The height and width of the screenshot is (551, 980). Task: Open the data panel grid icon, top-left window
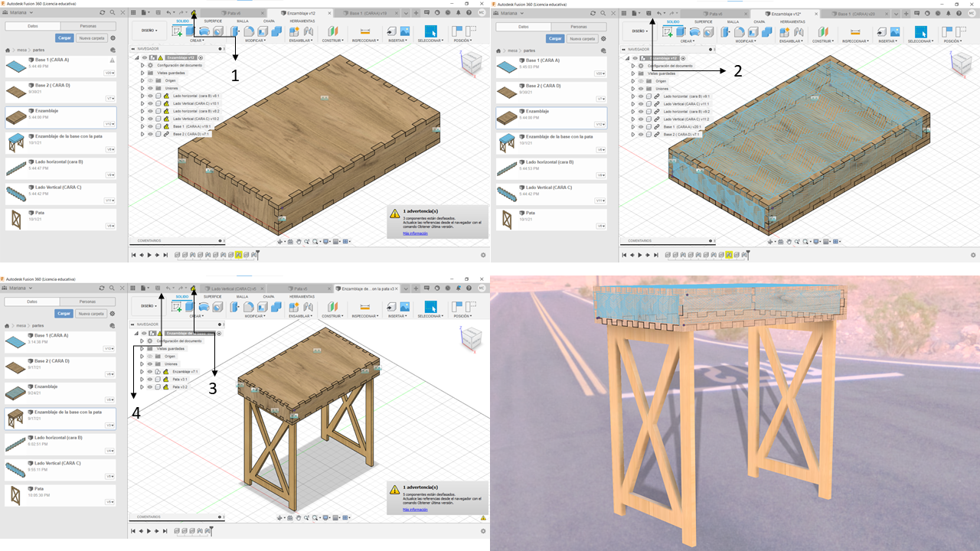pos(133,13)
